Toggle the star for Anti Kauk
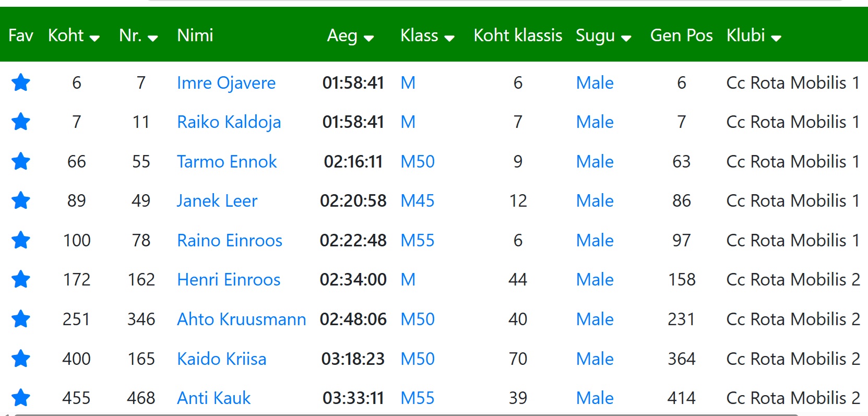The image size is (868, 416). [x=21, y=398]
